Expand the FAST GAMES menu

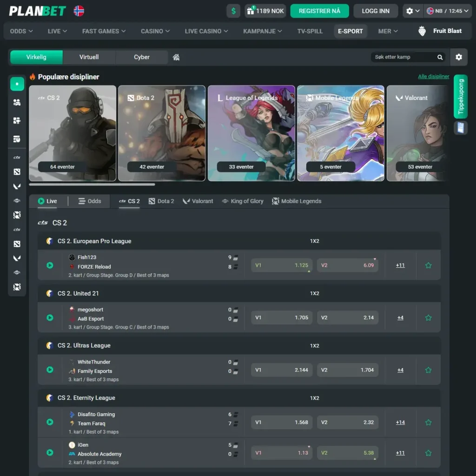[x=104, y=31]
